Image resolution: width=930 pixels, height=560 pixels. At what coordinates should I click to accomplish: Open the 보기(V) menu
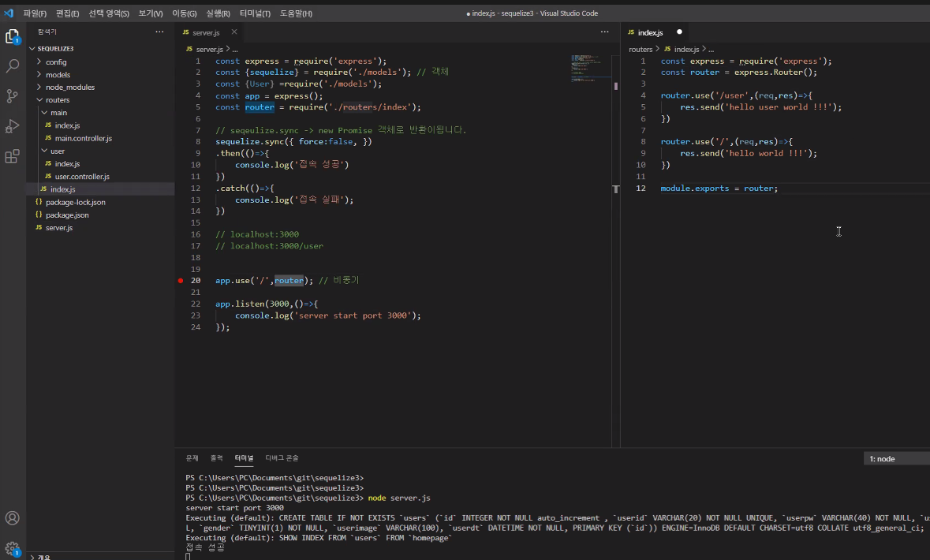(x=151, y=13)
